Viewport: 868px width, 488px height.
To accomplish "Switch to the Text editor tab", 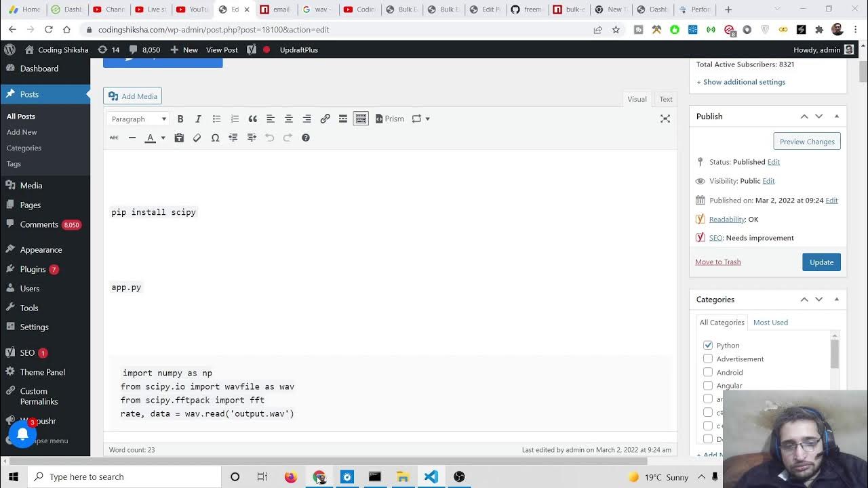I will click(666, 99).
